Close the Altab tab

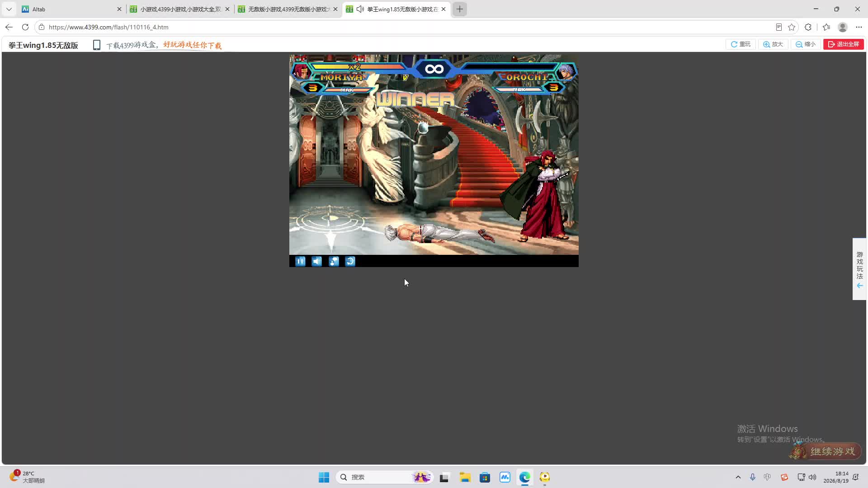pyautogui.click(x=119, y=9)
